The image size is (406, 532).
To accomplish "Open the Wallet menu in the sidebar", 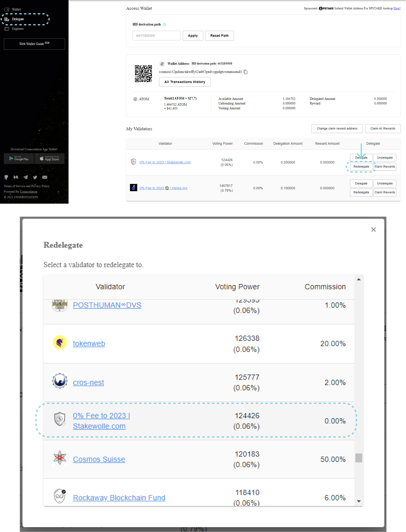I will point(16,9).
